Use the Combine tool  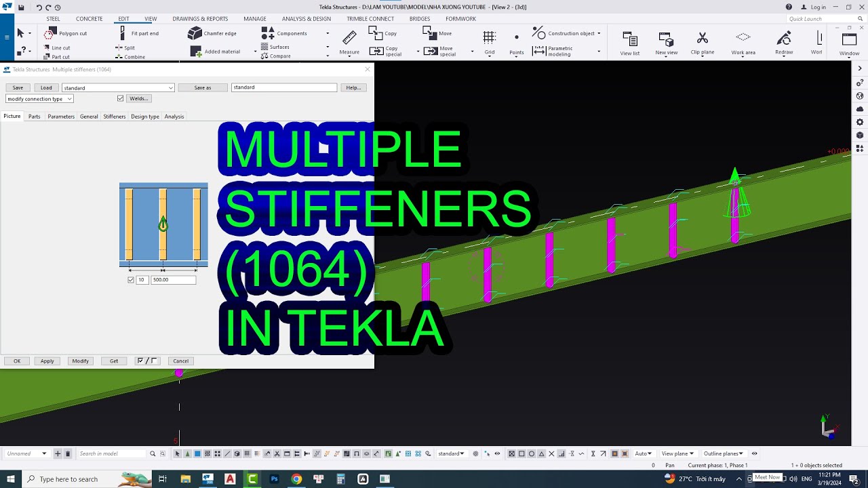click(130, 57)
